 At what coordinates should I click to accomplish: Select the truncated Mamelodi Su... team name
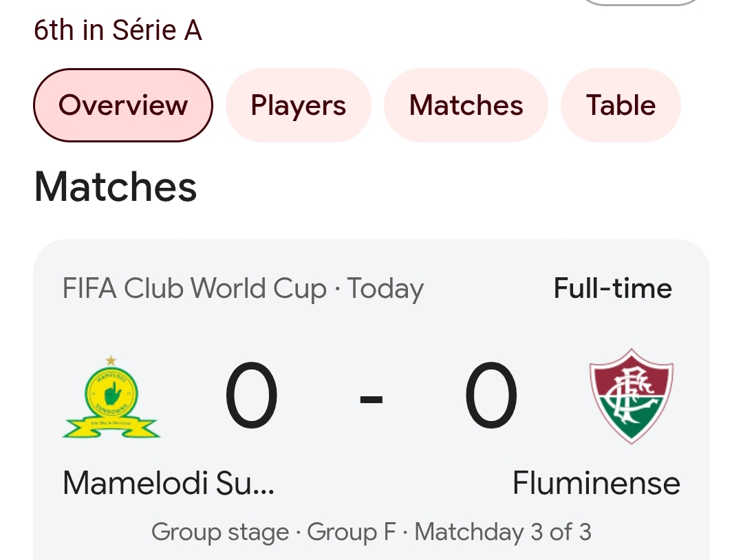pos(169,483)
